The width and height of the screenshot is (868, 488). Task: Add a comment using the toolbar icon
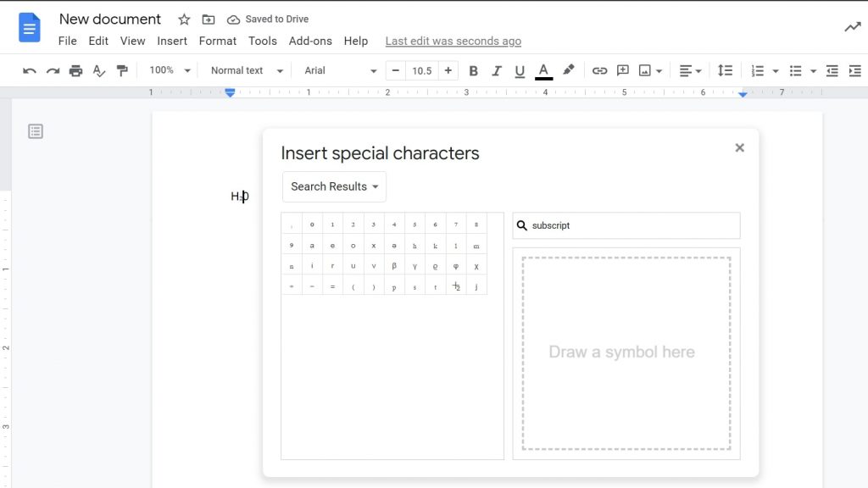[x=623, y=70]
